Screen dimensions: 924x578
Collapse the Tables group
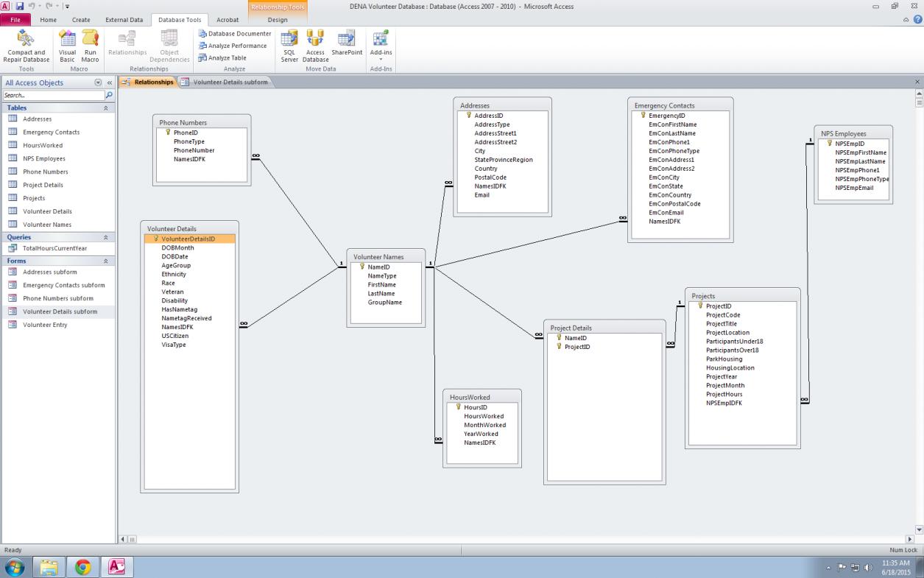click(105, 108)
